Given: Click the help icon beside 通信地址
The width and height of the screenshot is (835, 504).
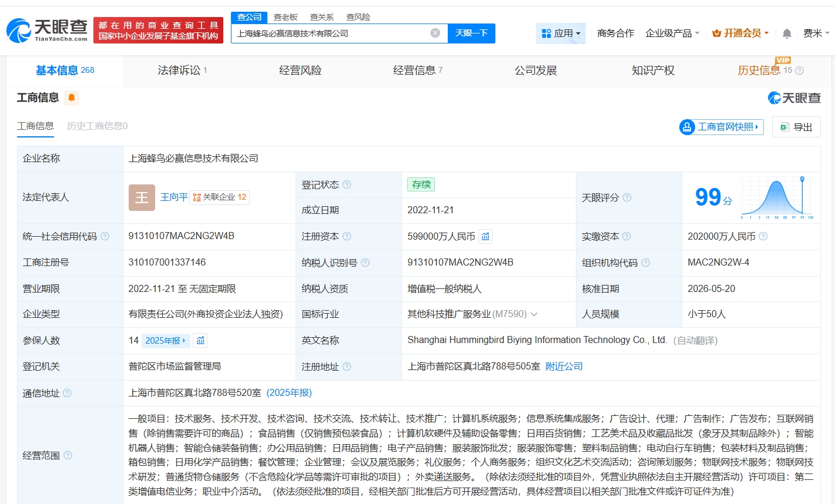Looking at the screenshot, I should click(67, 393).
